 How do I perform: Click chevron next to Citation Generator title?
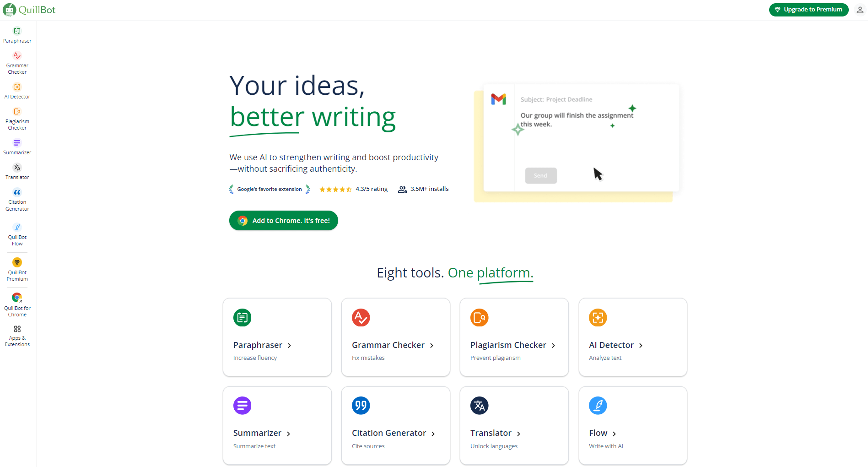pyautogui.click(x=433, y=434)
